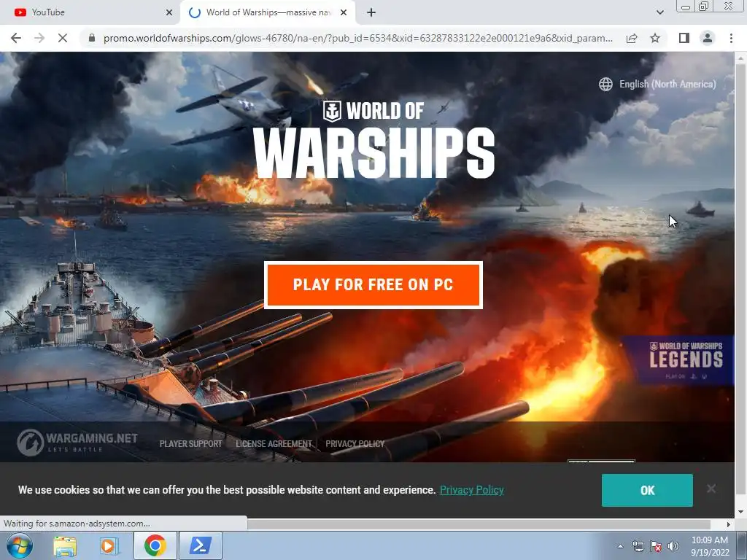
Task: Close the YouTube tab
Action: pos(169,12)
